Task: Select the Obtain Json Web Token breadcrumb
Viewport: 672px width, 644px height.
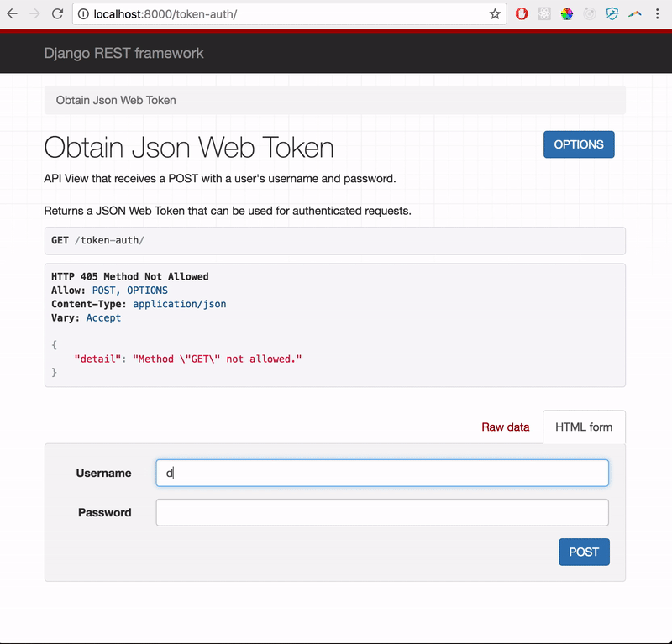Action: [116, 100]
